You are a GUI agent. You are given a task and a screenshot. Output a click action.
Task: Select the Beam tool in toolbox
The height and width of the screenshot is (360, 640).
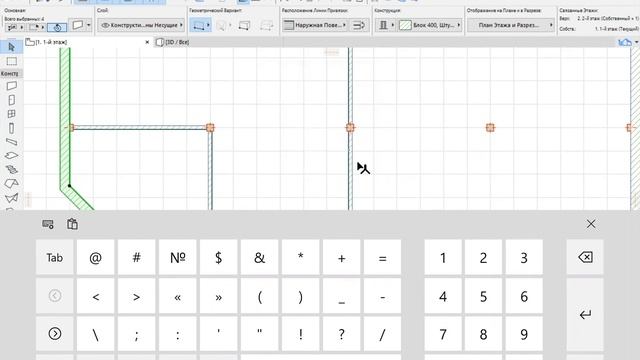pos(11,142)
